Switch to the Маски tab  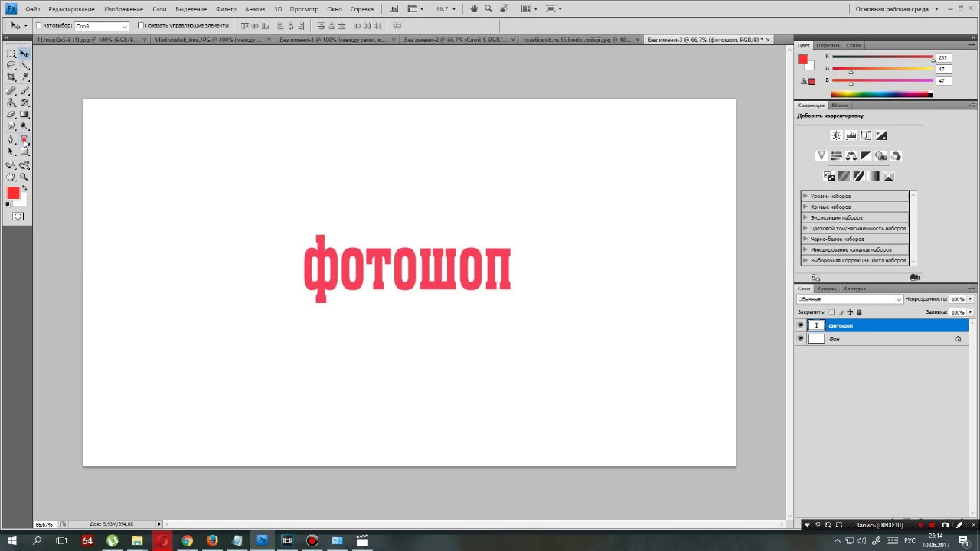(840, 106)
